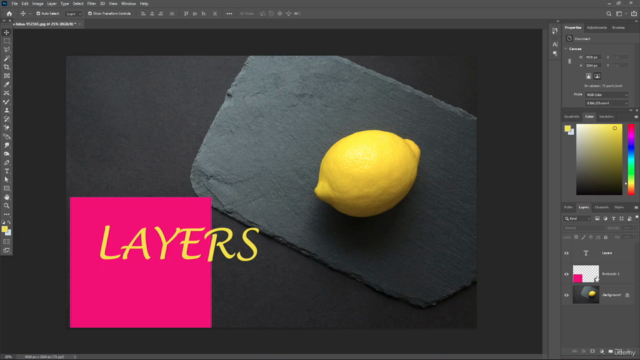640x360 pixels.
Task: Select the History Brush tool
Action: tap(7, 119)
